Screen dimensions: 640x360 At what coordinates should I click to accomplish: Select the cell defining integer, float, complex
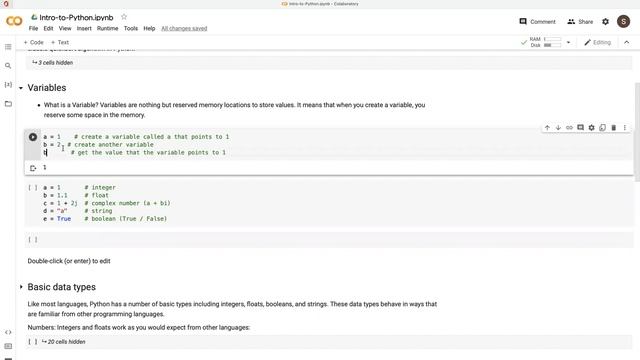point(328,203)
